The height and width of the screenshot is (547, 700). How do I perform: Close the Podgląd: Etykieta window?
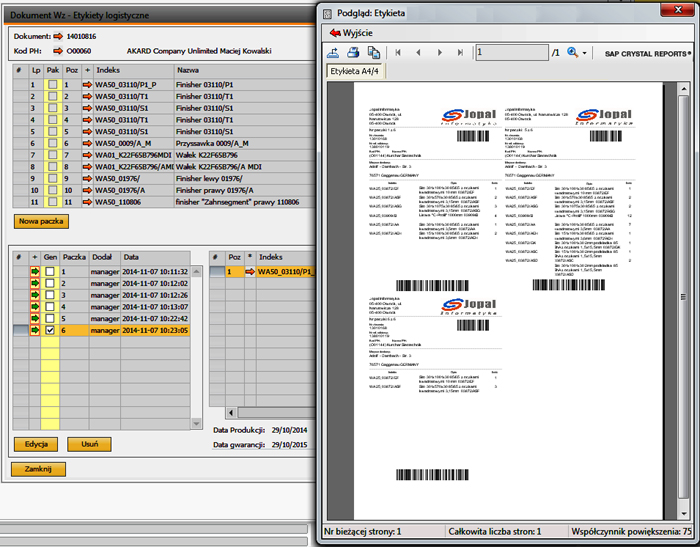click(678, 10)
